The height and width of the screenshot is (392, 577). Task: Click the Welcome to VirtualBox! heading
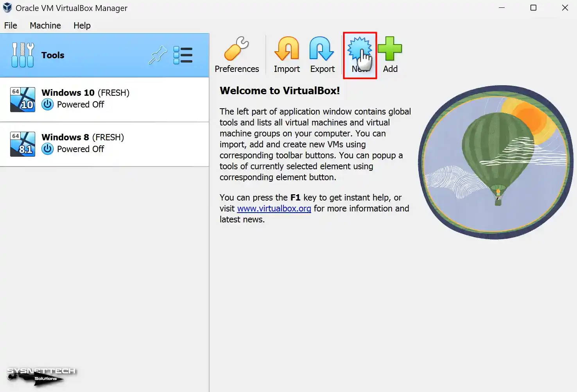click(x=280, y=91)
